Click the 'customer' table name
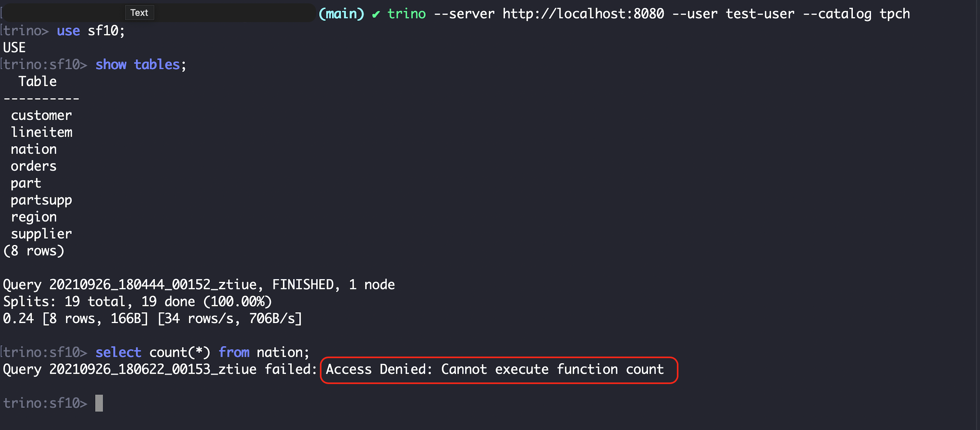Screen dimensions: 980x430 (41, 116)
